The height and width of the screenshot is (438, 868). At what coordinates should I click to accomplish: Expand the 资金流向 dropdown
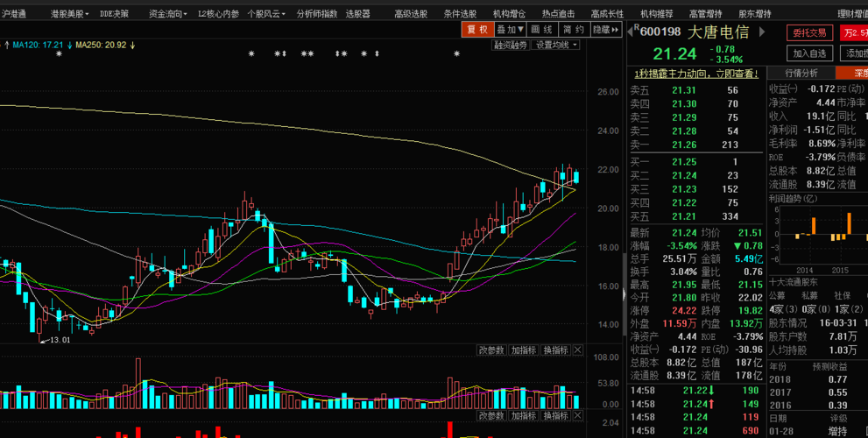click(168, 14)
